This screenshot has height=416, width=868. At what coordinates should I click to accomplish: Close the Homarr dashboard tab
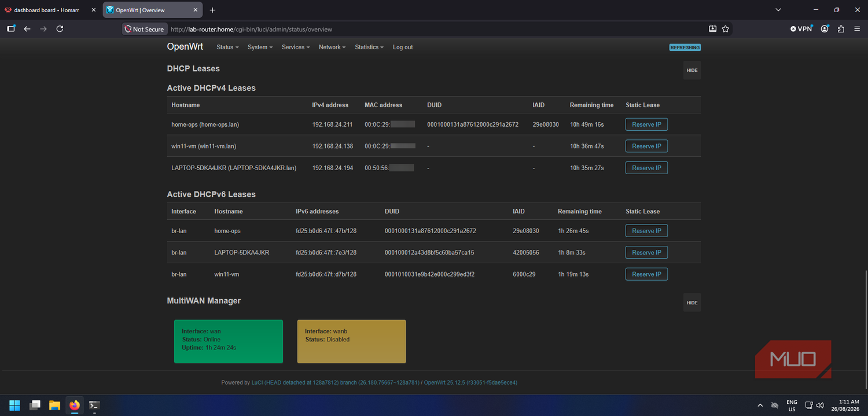tap(93, 10)
